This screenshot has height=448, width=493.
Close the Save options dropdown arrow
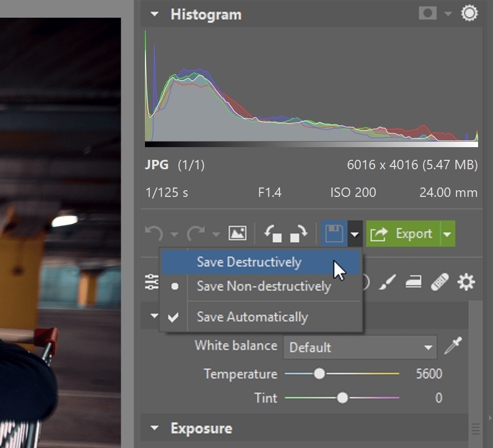coord(355,234)
